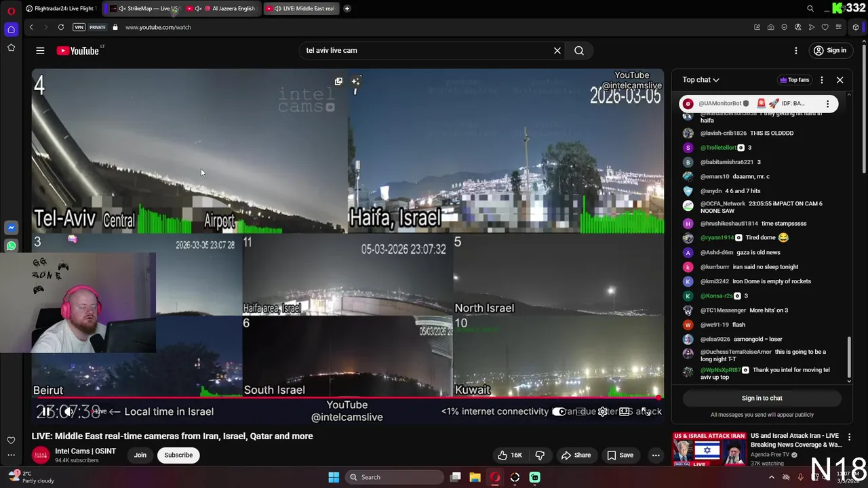The height and width of the screenshot is (488, 868).
Task: Click the sidebar heart icon near bottom
Action: pos(11,441)
